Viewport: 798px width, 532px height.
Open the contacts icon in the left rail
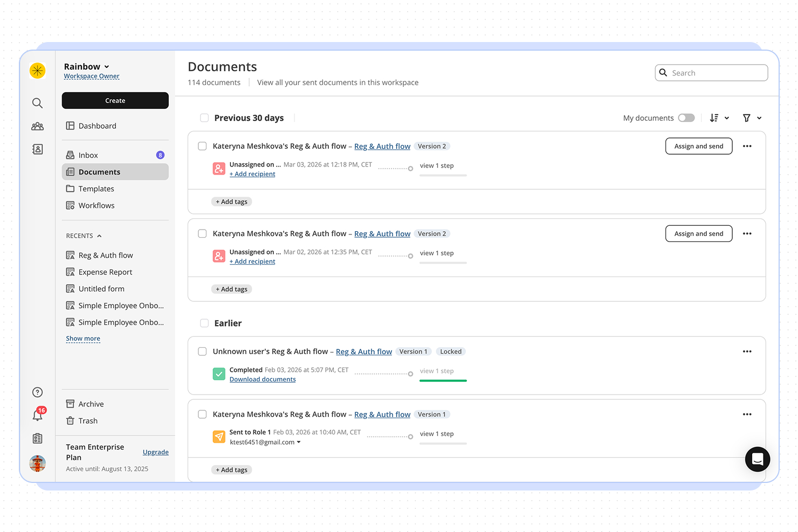coord(37,149)
